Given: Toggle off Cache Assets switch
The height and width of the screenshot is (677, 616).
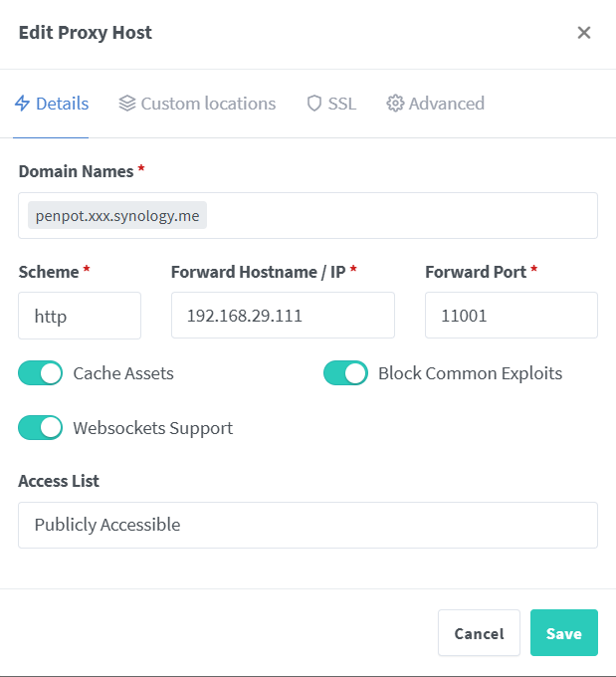Looking at the screenshot, I should point(41,373).
